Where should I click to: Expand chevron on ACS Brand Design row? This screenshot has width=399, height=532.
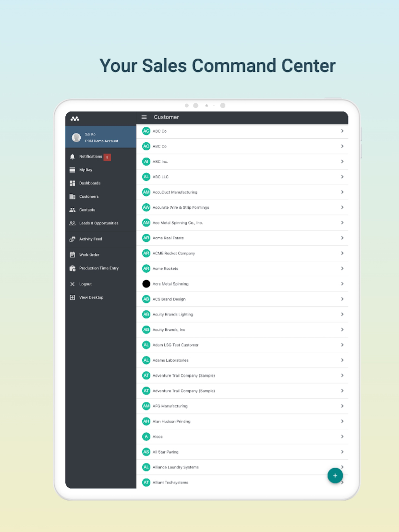tap(342, 299)
